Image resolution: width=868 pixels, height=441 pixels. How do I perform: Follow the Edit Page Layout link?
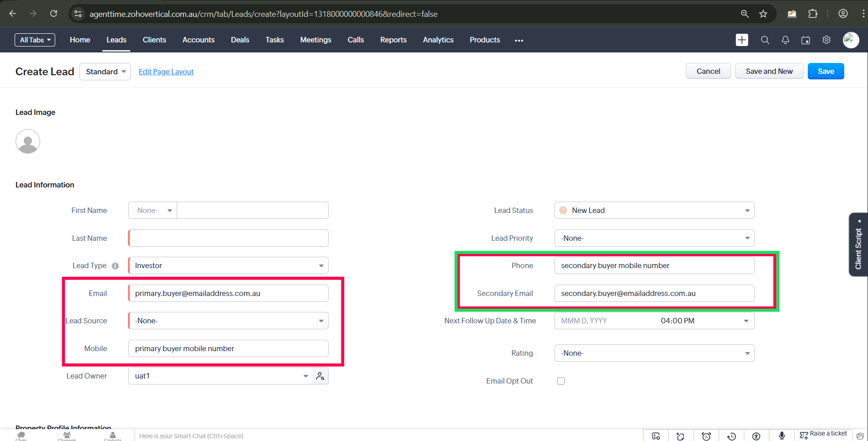166,72
